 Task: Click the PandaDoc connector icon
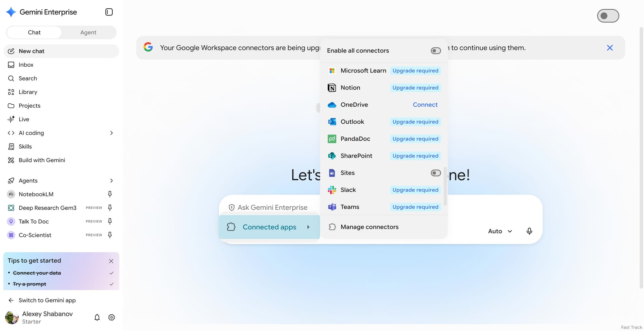(332, 139)
